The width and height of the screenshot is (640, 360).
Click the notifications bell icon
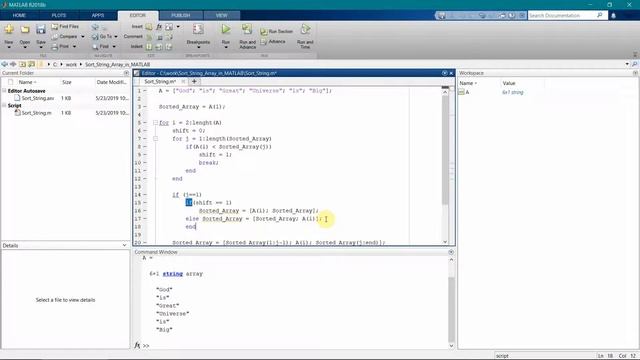point(613,16)
